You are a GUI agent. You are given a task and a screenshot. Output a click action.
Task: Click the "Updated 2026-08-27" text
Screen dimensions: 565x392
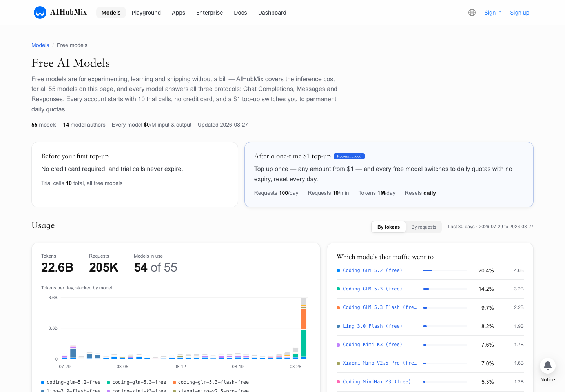tap(223, 125)
